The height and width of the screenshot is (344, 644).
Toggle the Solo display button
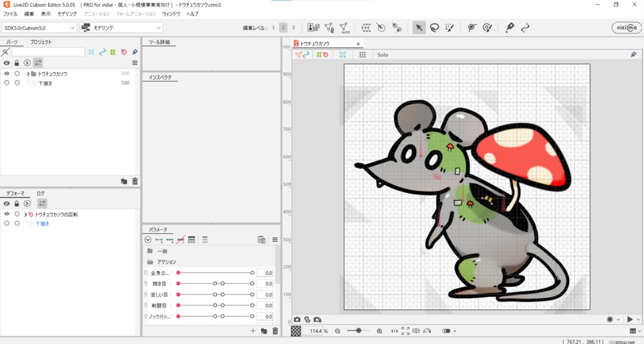(383, 55)
